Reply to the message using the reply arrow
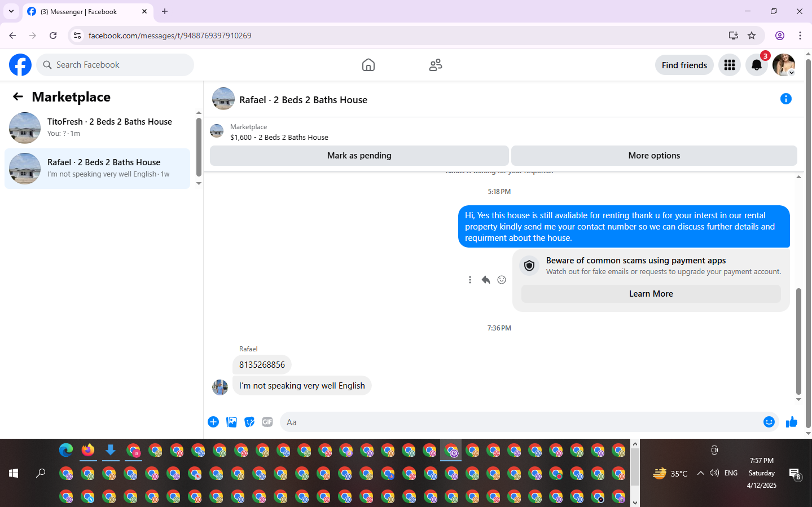 486,280
